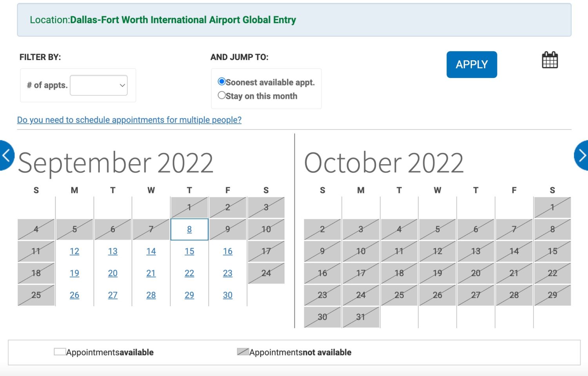Choose September 15 on the calendar

189,251
